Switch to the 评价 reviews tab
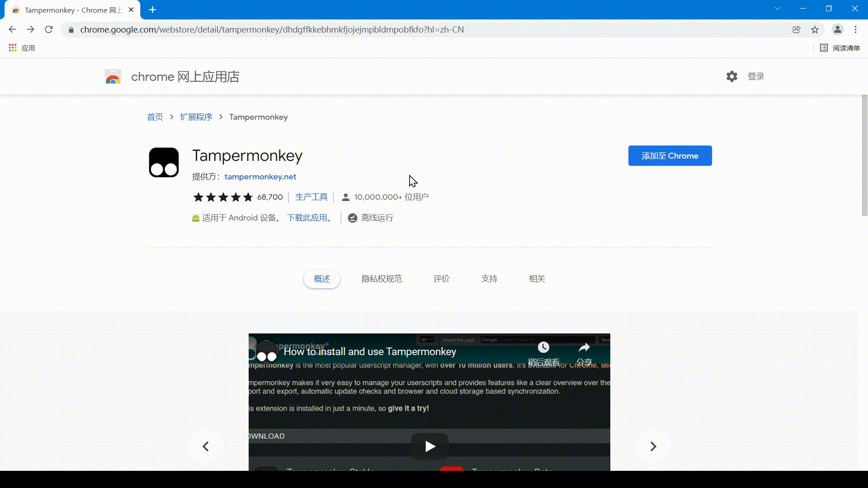Viewport: 868px width, 488px height. tap(441, 279)
